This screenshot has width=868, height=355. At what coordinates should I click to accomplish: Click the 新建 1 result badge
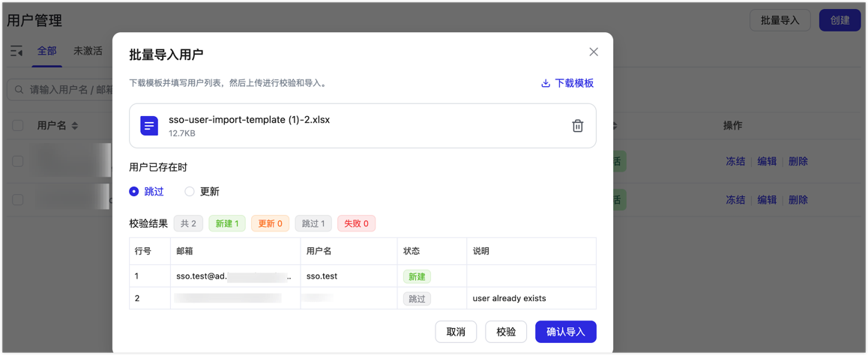227,223
